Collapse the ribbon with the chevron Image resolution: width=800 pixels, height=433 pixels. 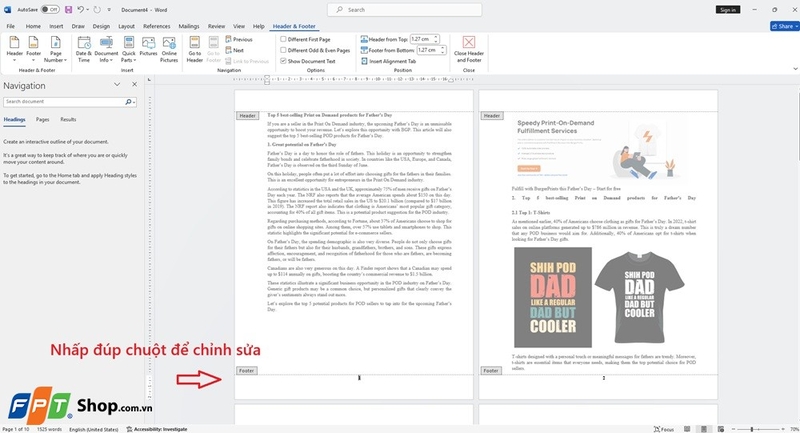[795, 69]
